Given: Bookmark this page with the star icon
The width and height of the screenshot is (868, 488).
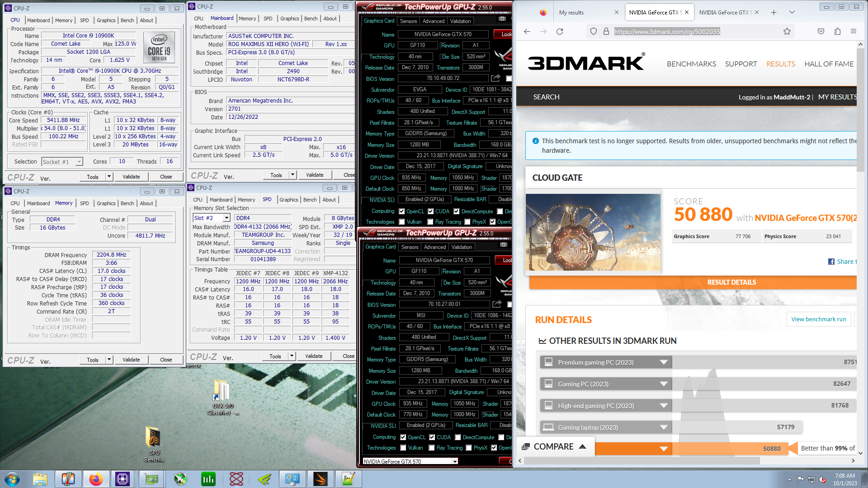Looking at the screenshot, I should click(x=787, y=31).
